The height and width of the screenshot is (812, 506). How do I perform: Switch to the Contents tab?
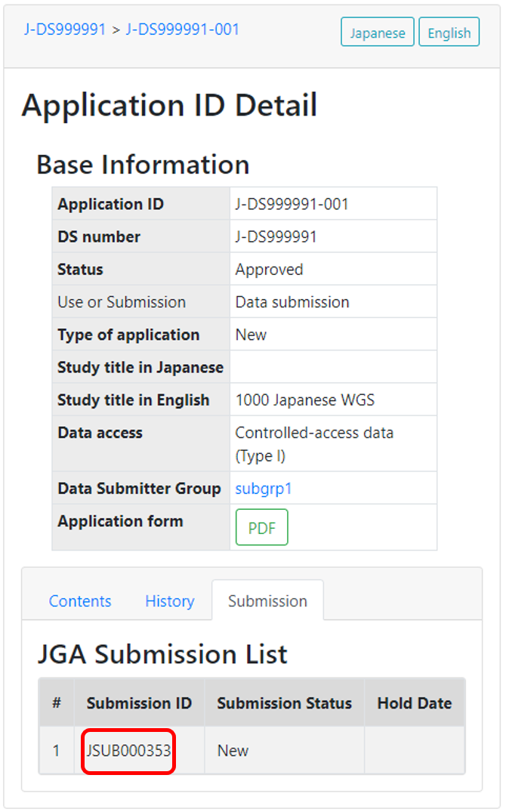point(80,601)
